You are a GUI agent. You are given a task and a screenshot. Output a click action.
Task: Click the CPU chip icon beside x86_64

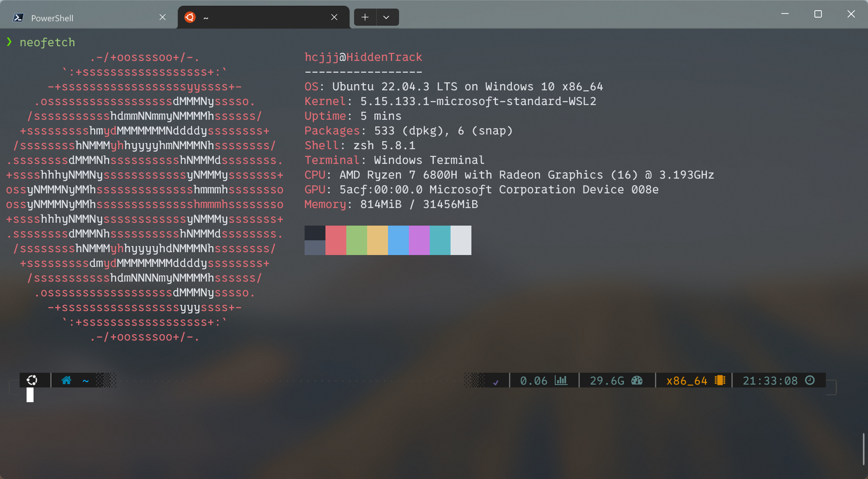coord(720,381)
